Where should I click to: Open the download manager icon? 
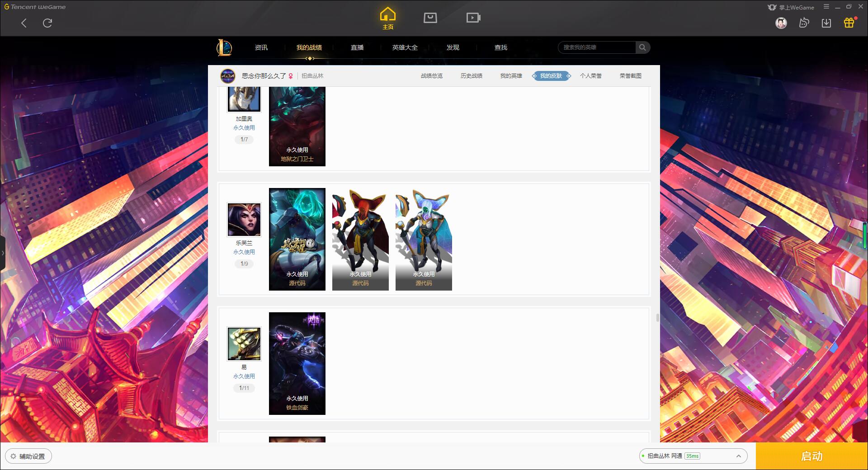(x=826, y=23)
